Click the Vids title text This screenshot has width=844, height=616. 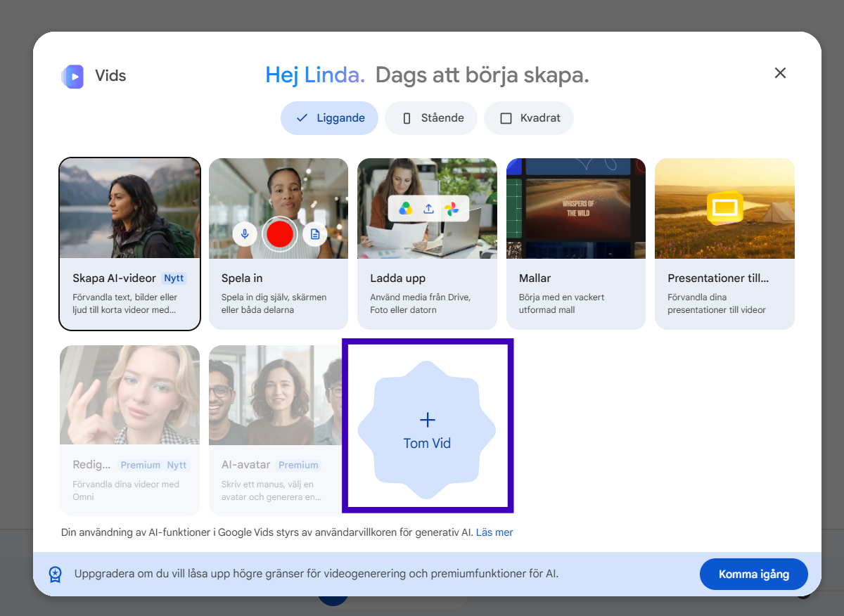(x=110, y=76)
